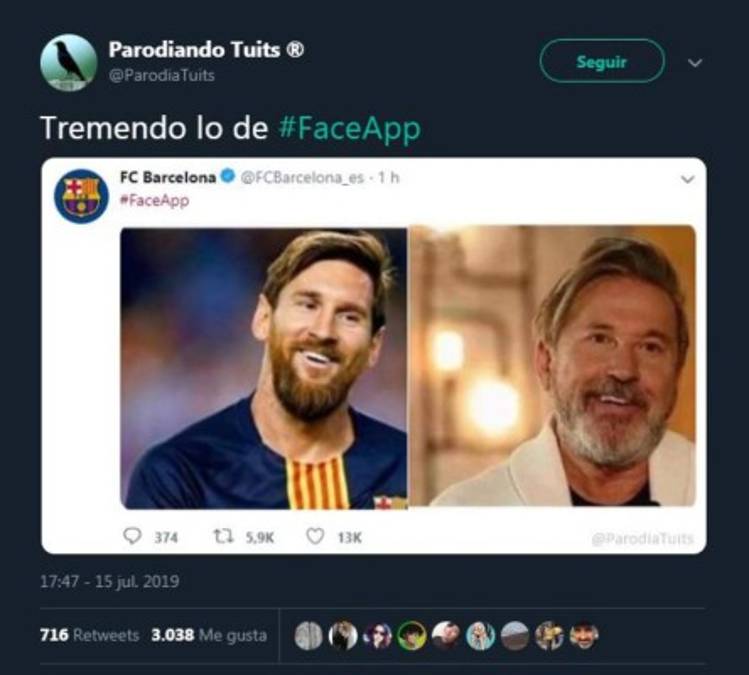
Task: Click the blue verified badge beside FC Barcelona
Action: 228,178
